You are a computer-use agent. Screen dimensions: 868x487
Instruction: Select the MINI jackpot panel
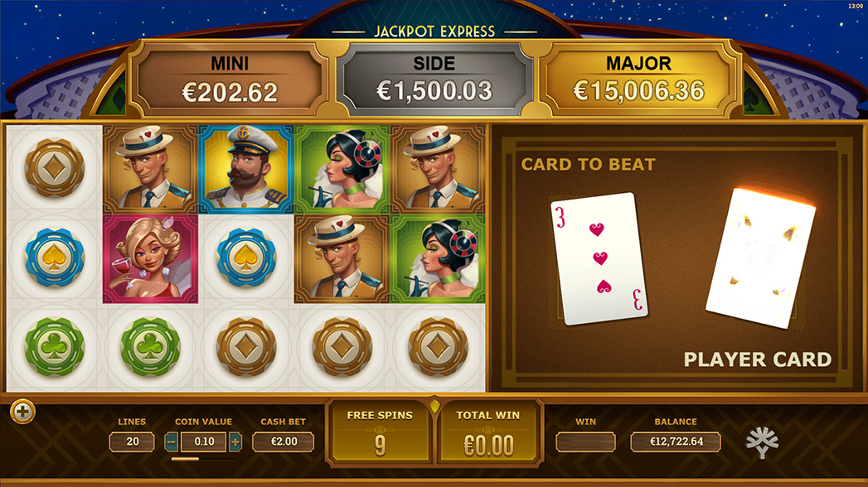(x=229, y=79)
